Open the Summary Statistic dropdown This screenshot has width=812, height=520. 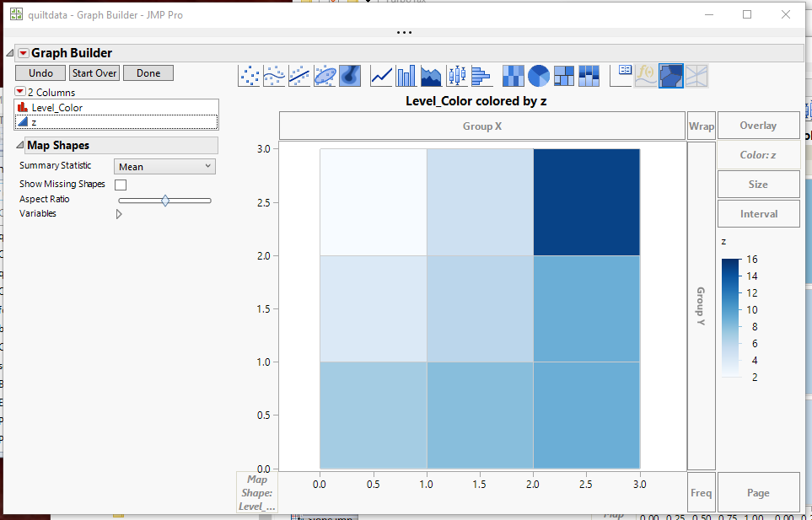tap(164, 167)
